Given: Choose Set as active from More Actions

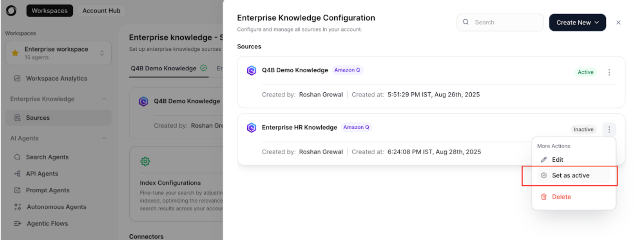Looking at the screenshot, I should pos(570,176).
